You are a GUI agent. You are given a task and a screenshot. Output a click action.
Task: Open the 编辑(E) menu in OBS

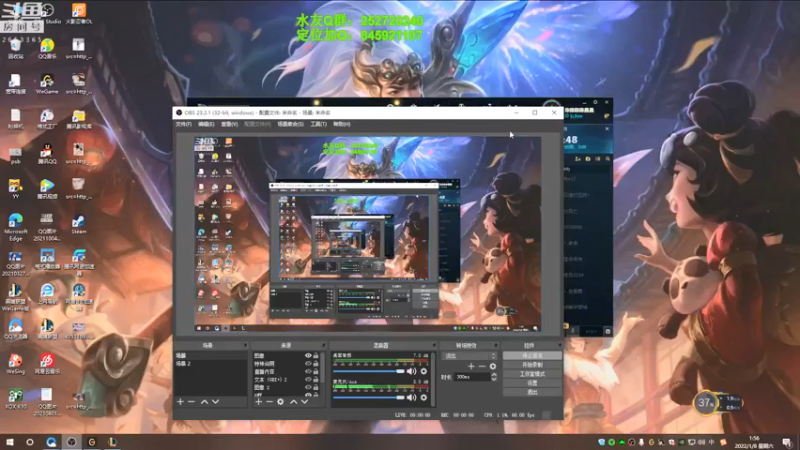coord(206,124)
